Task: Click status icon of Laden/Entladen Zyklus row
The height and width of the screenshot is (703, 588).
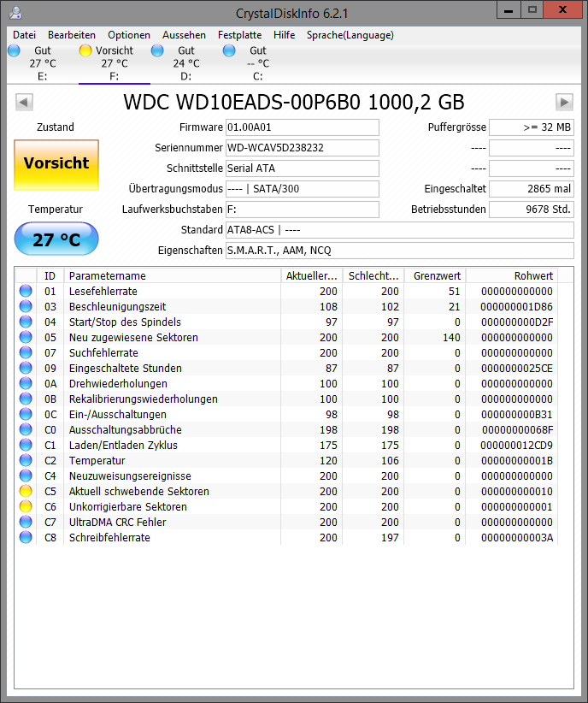Action: (26, 446)
